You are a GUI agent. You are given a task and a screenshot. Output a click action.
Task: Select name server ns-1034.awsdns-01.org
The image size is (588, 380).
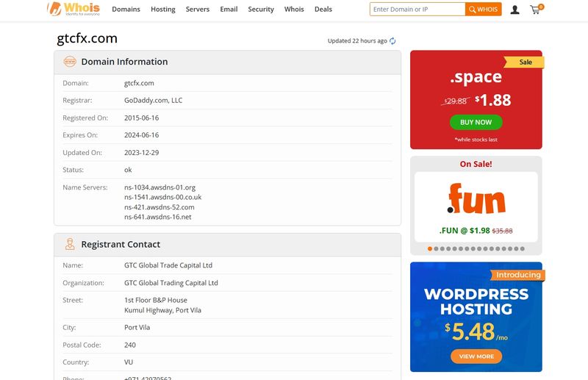click(159, 187)
